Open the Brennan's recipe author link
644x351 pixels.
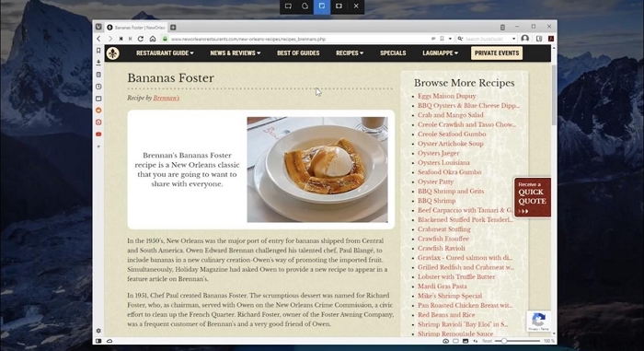coord(167,98)
